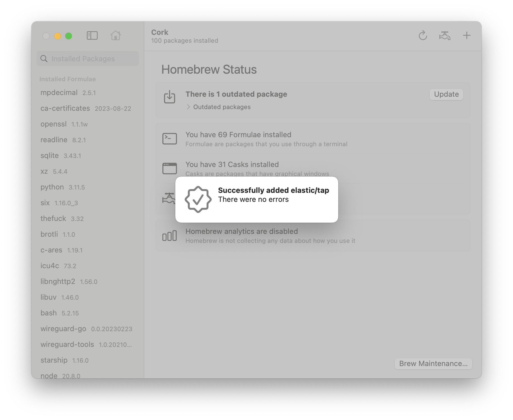
Task: Select the wireguard-go package
Action: (x=63, y=329)
